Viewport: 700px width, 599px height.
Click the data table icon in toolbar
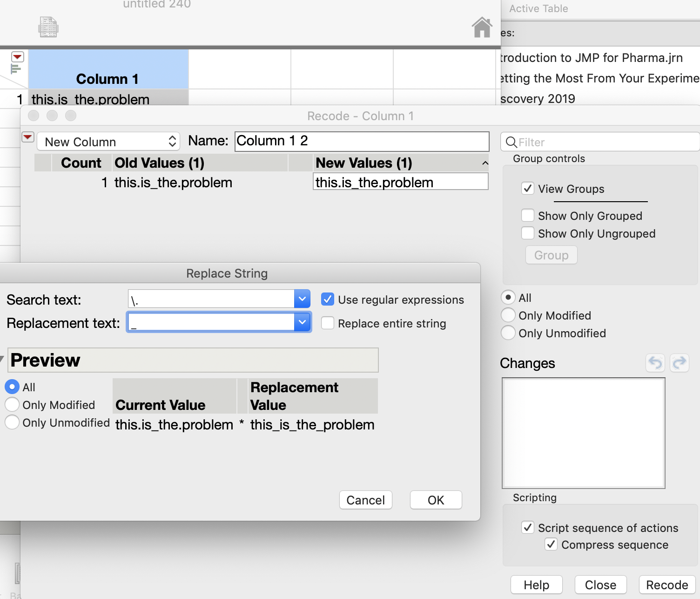[x=48, y=27]
